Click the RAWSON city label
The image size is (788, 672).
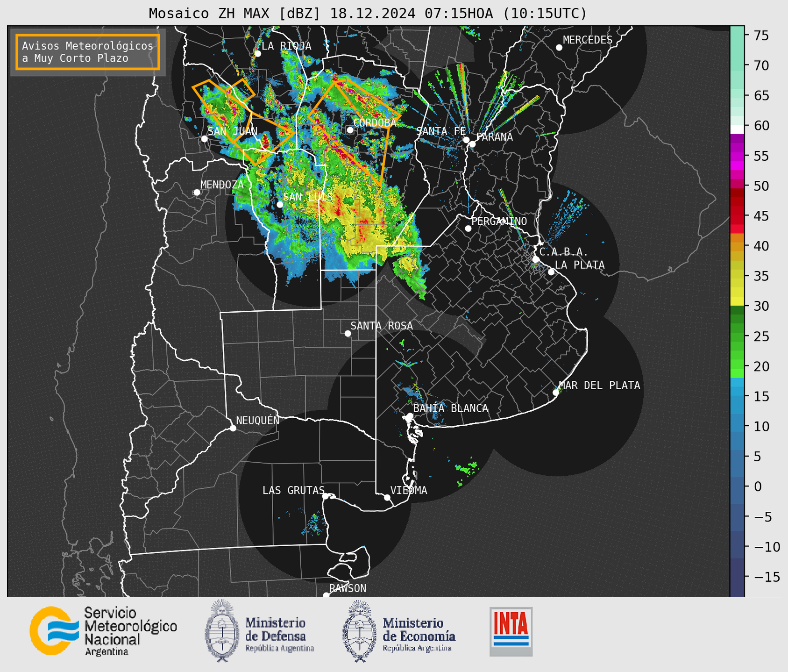[348, 588]
